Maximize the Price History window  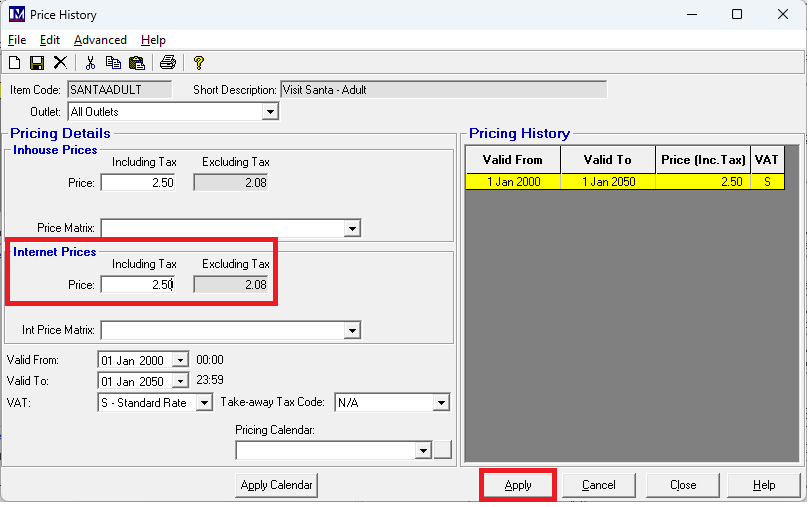(737, 14)
